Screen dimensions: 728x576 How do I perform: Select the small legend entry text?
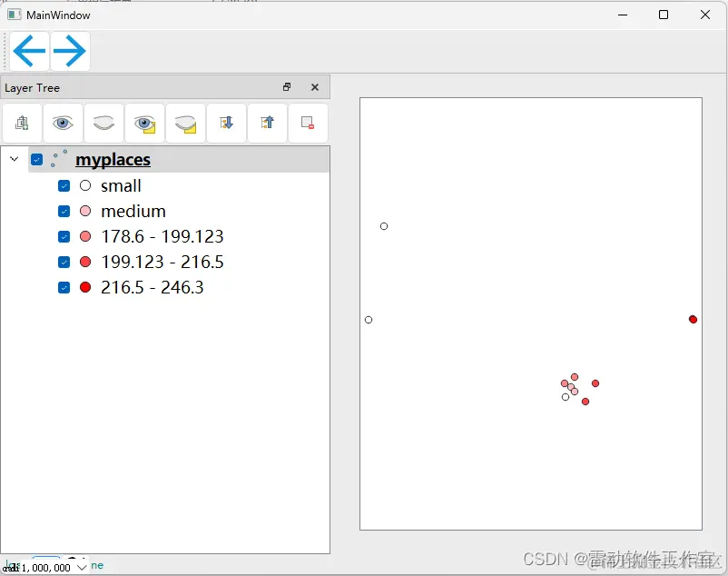tap(121, 186)
